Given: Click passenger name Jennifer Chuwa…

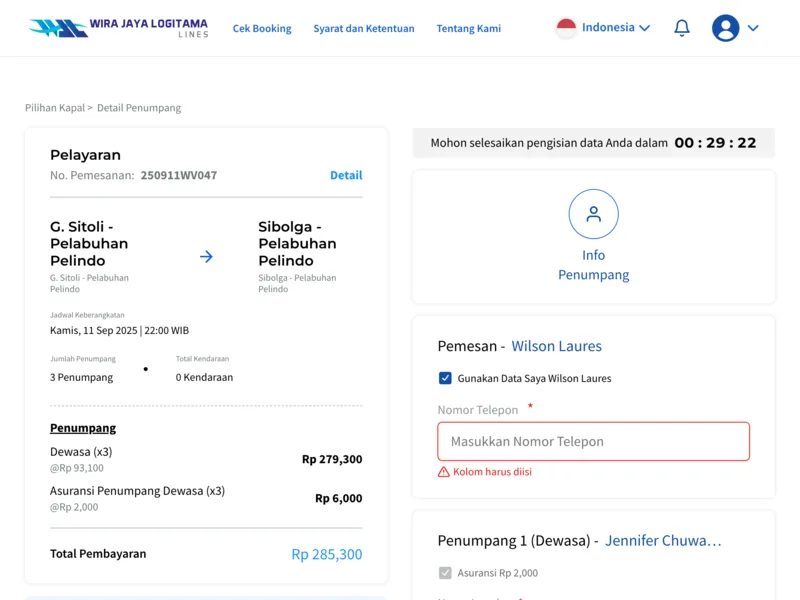Looking at the screenshot, I should (x=663, y=540).
